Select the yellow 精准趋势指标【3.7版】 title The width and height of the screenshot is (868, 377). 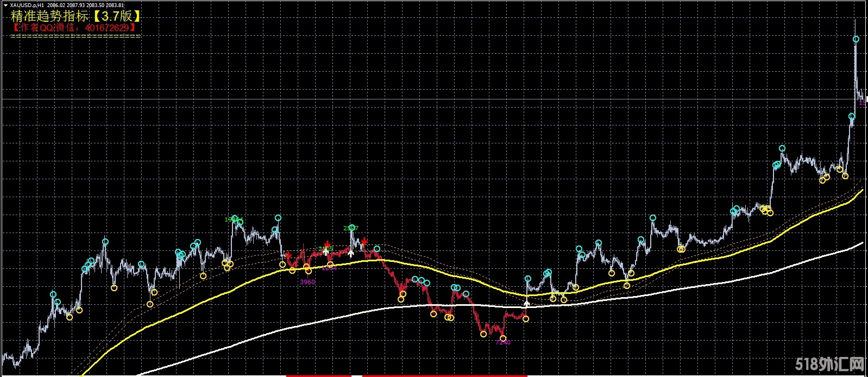[x=76, y=16]
